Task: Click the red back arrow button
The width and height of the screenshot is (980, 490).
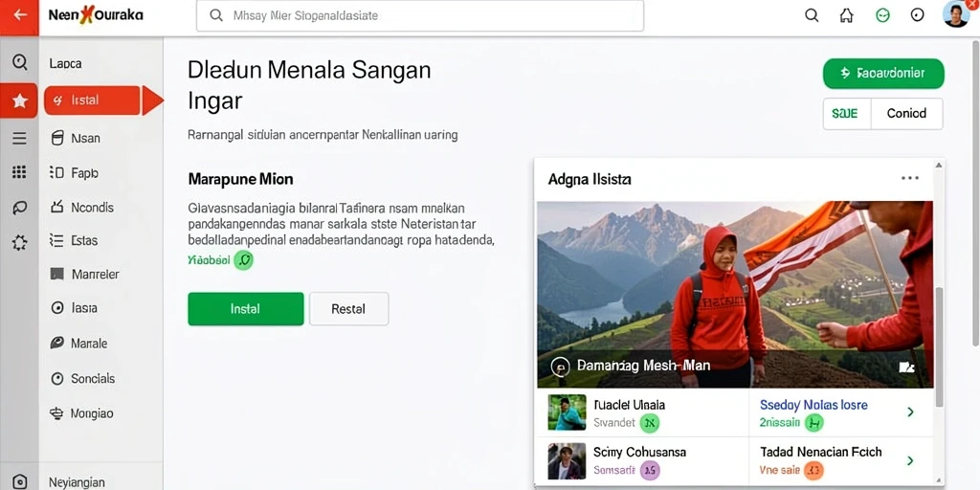Action: click(19, 17)
